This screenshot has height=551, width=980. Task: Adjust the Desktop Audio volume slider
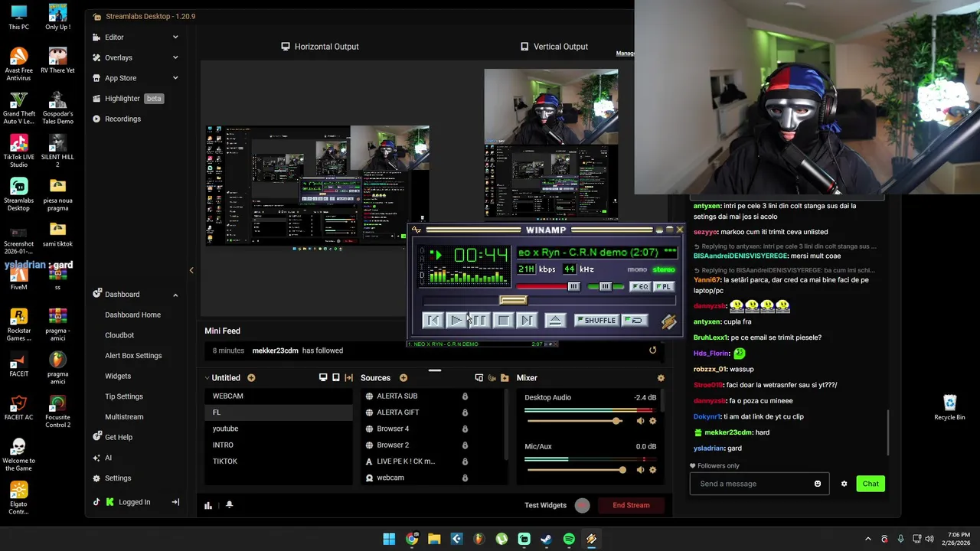(x=577, y=421)
